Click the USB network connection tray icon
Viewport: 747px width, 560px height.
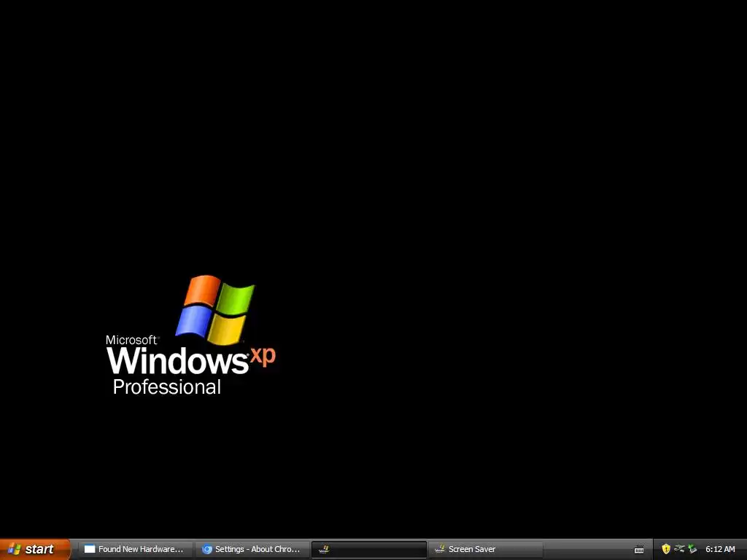click(679, 548)
